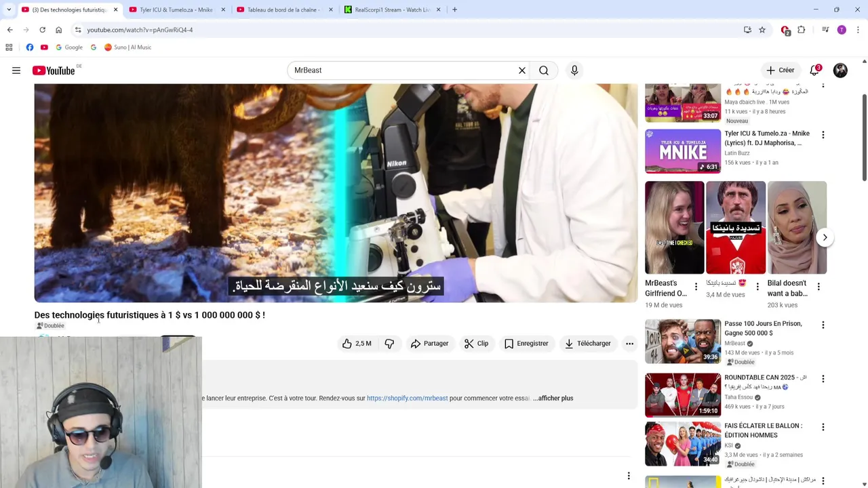Open the Taha Essou channel name
This screenshot has height=488, width=868.
tap(738, 397)
